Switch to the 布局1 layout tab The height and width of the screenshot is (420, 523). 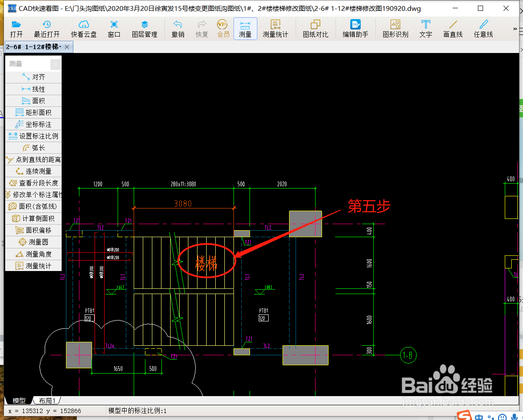tap(47, 400)
